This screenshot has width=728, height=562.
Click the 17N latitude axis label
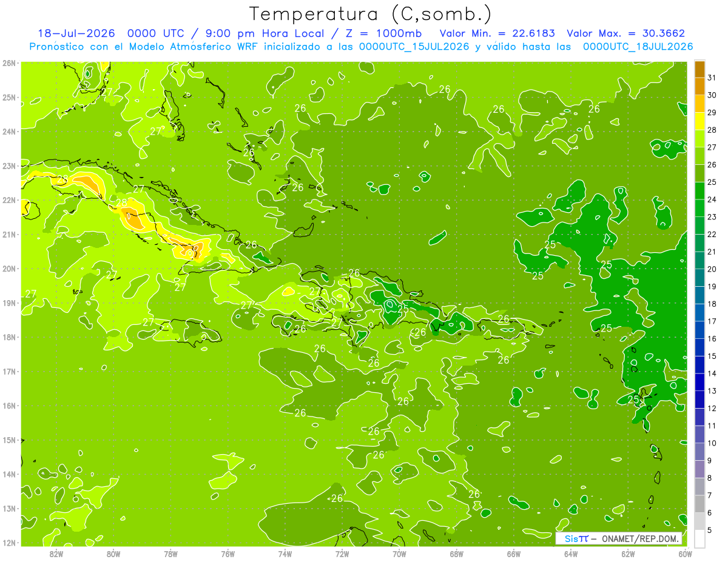[9, 372]
